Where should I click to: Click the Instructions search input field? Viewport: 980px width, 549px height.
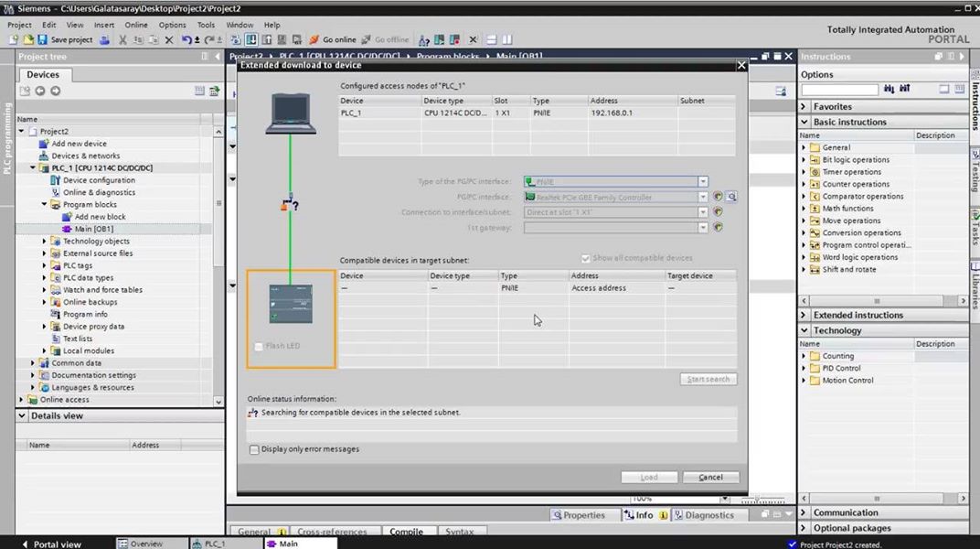839,90
